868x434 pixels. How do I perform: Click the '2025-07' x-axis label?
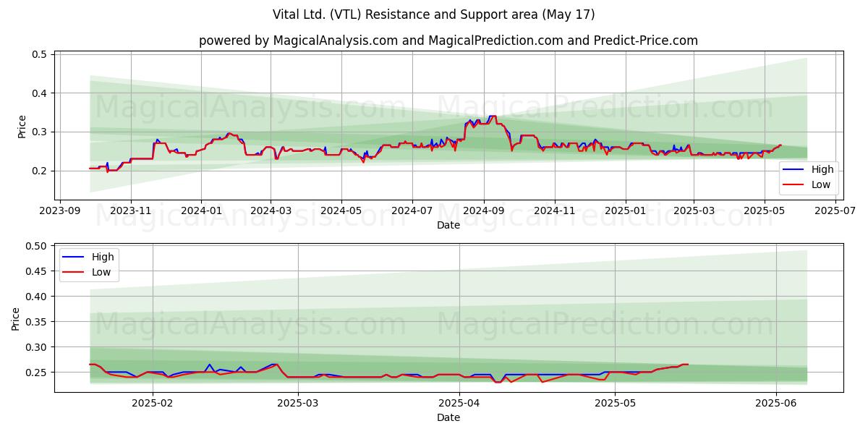click(835, 211)
